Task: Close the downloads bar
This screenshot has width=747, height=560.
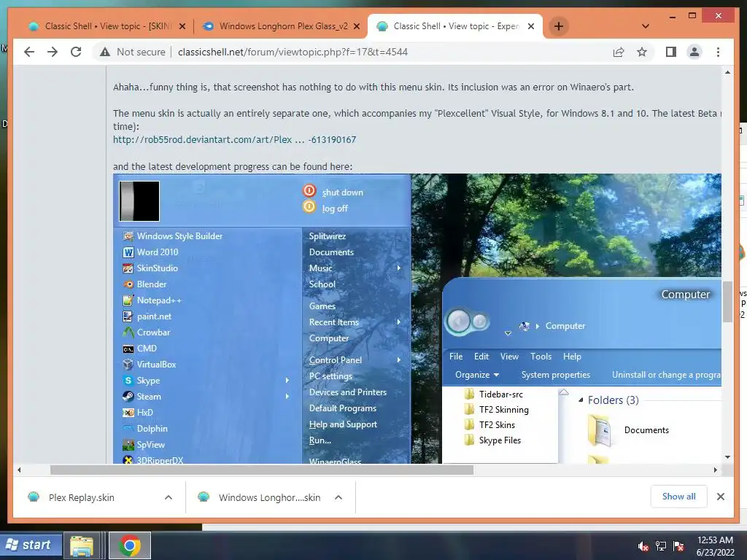Action: (720, 497)
